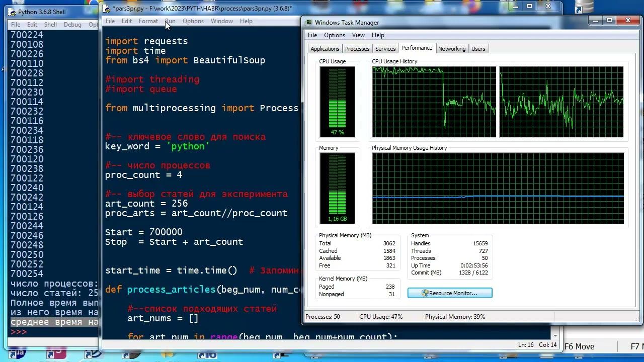Click the 'art_nums = []' line
This screenshot has width=644, height=362.
(163, 318)
